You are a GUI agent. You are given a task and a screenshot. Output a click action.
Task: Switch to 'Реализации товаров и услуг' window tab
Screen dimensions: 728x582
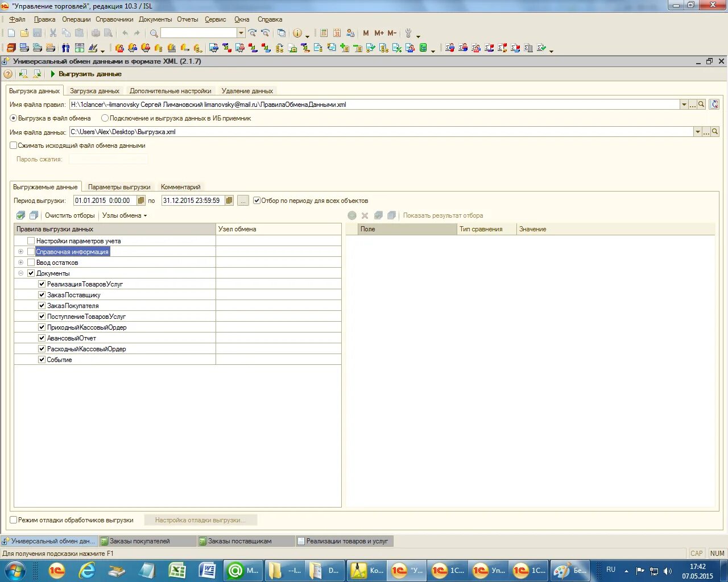344,541
